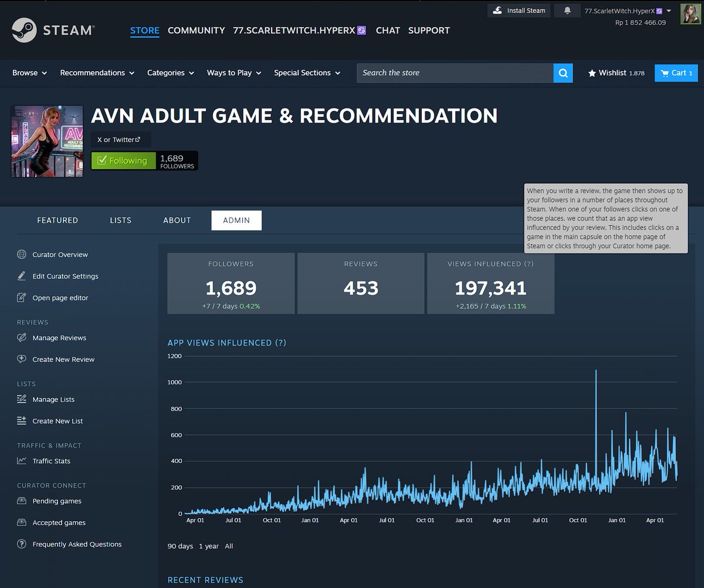Click the Create New List icon
This screenshot has height=588, width=704.
[x=22, y=421]
